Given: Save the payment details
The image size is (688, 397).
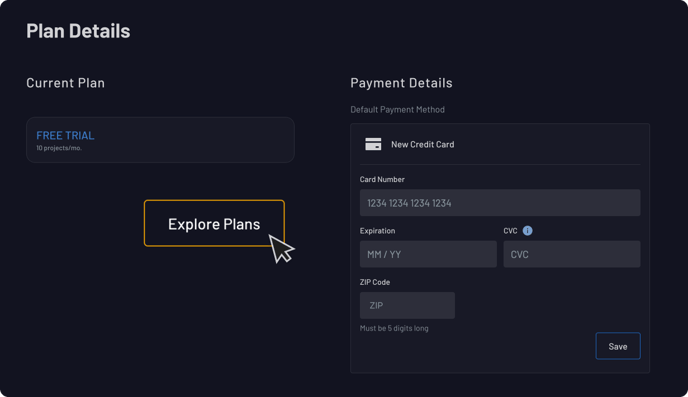Looking at the screenshot, I should click(x=618, y=346).
